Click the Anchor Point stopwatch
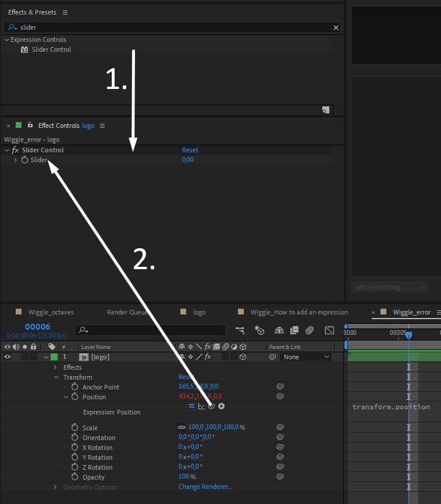 (x=74, y=387)
